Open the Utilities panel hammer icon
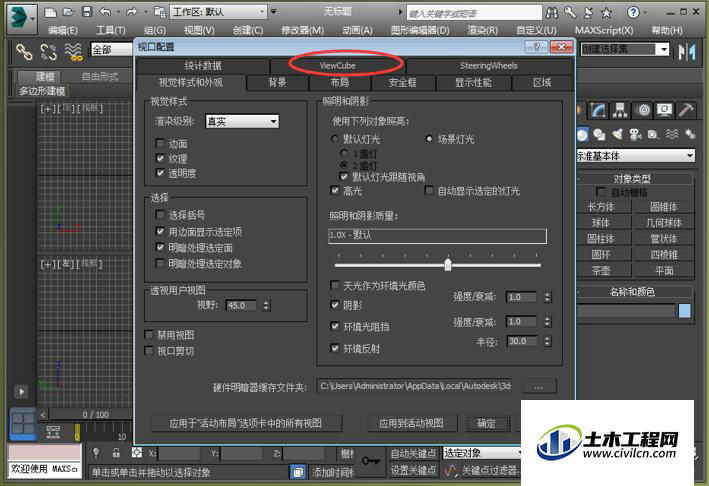 [686, 110]
